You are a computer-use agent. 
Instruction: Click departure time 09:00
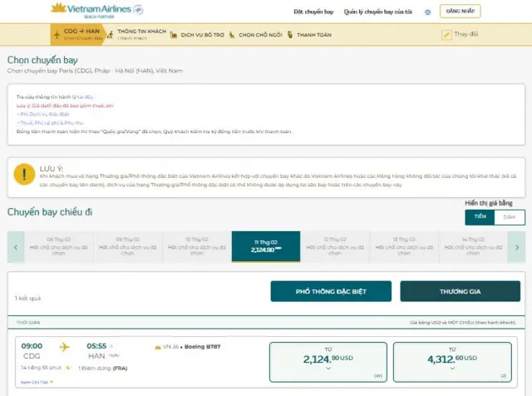(32, 346)
